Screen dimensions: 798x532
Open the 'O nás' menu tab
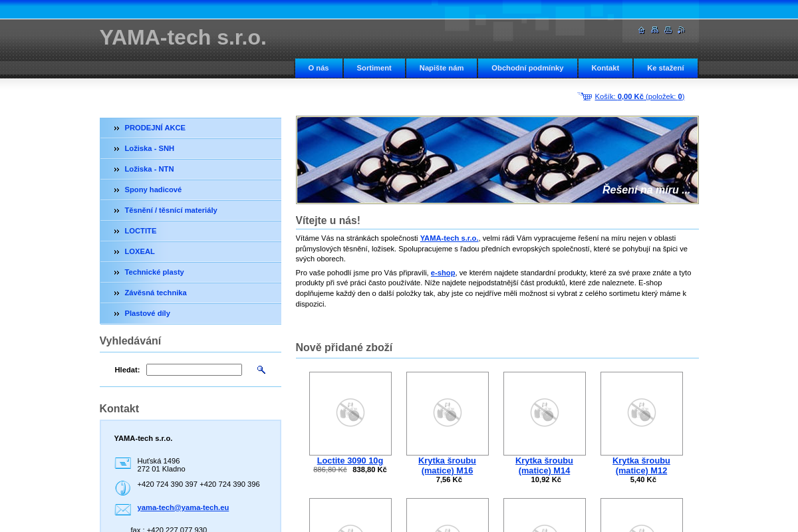[x=319, y=68]
